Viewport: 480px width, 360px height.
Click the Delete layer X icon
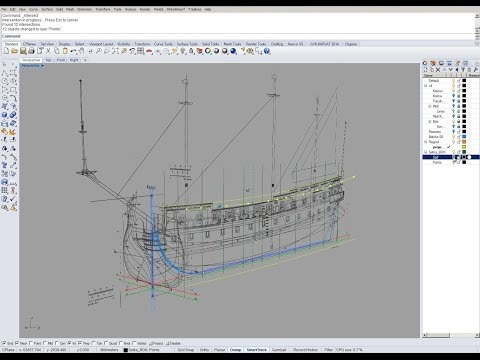coord(438,70)
